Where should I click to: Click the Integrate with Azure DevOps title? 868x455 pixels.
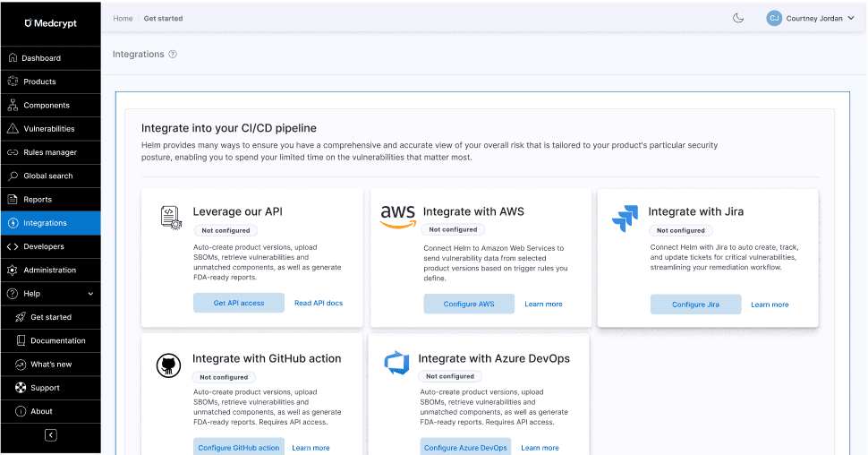pos(494,358)
